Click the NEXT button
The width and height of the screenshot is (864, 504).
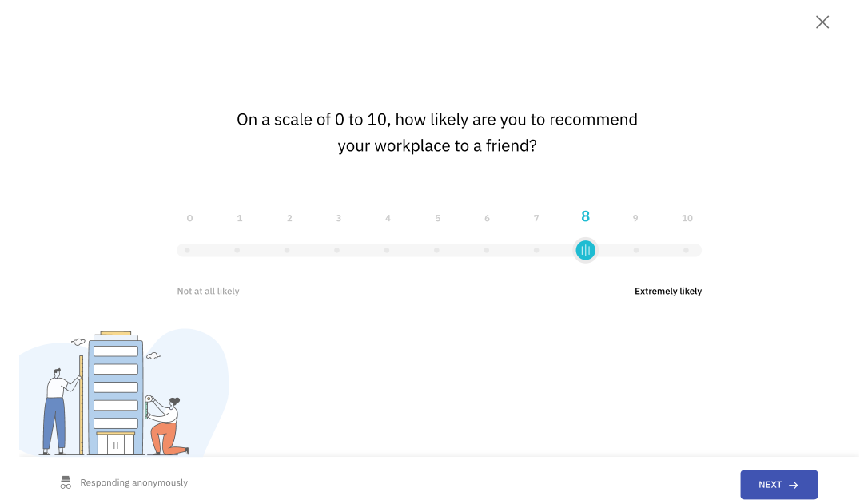click(x=778, y=485)
